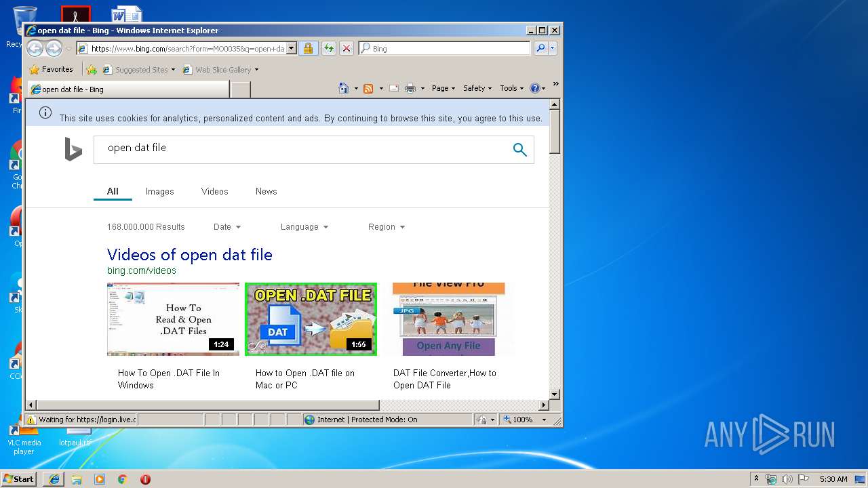Click the Bing toolbar search box
The width and height of the screenshot is (868, 488).
pos(445,49)
